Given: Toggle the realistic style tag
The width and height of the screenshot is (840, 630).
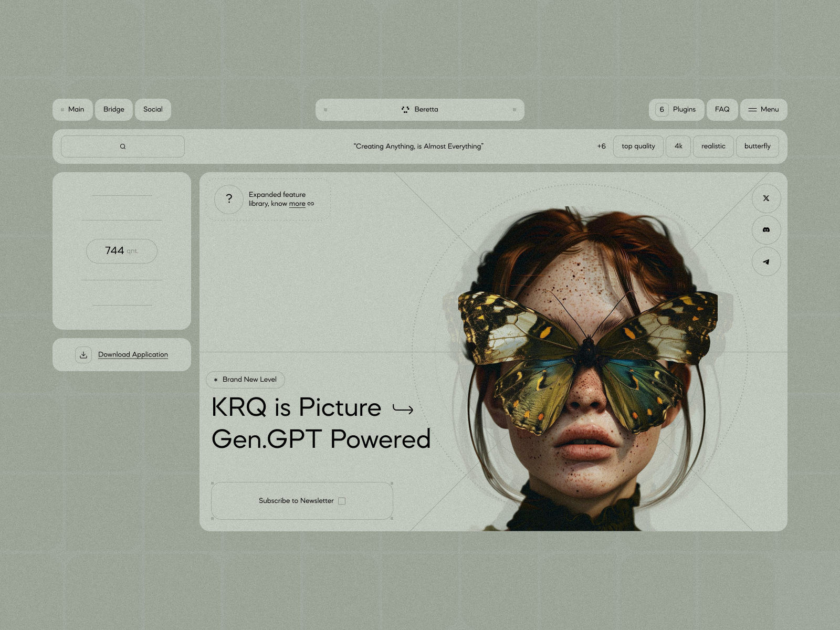Looking at the screenshot, I should click(x=713, y=146).
